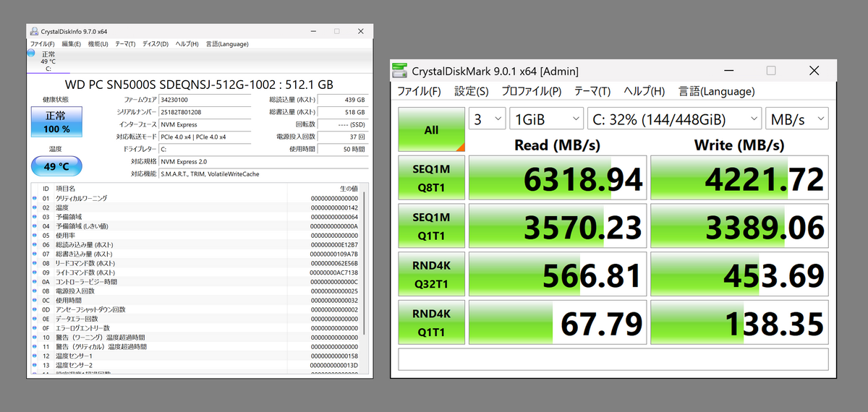Click the 138.35 write result cell
Viewport: 868px width, 412px height.
739,322
